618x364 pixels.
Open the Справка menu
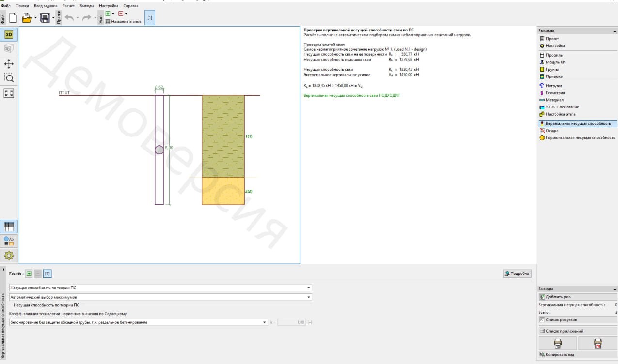coord(130,6)
